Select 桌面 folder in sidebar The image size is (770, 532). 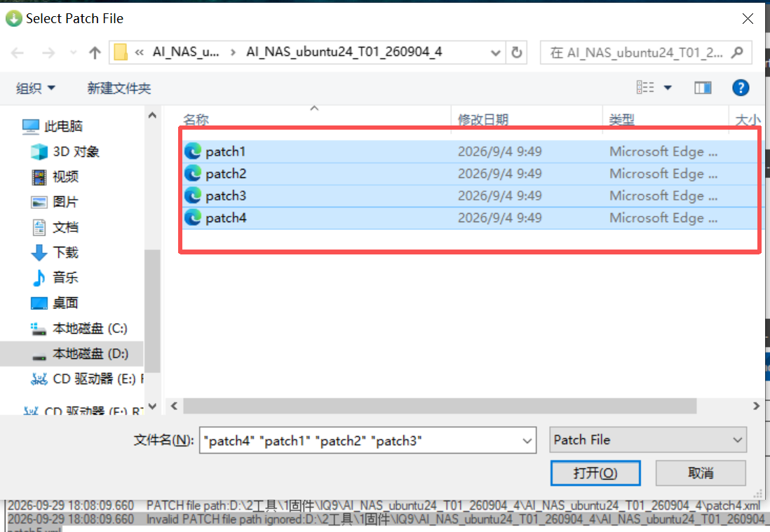click(65, 303)
